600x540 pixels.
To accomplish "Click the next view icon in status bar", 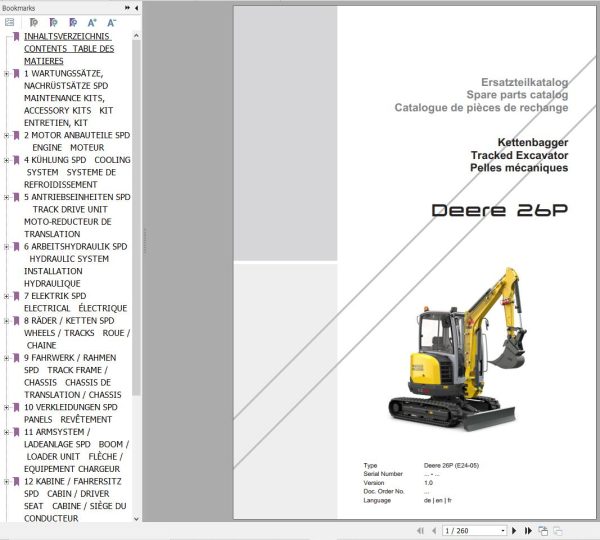I will [543, 531].
